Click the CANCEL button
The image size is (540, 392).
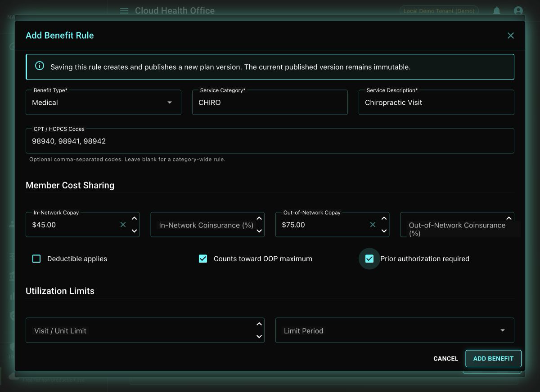click(x=445, y=358)
